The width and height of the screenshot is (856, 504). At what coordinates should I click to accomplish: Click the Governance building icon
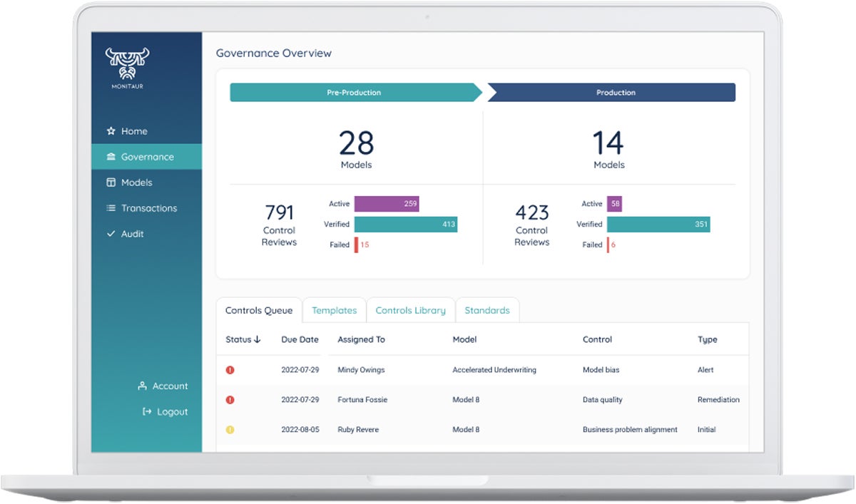coord(111,157)
